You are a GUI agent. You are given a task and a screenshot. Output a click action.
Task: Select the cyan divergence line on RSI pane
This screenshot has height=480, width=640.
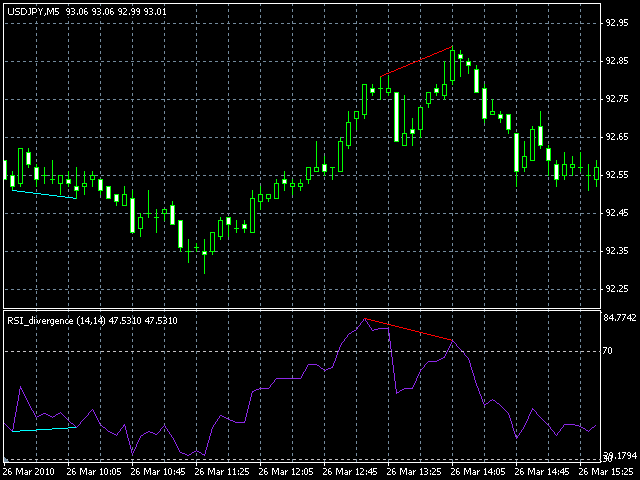[x=44, y=429]
